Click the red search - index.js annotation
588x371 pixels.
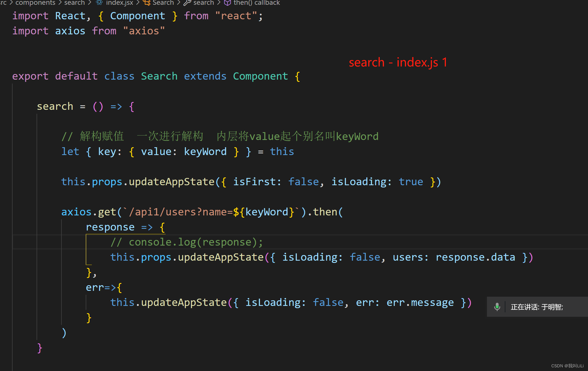398,62
